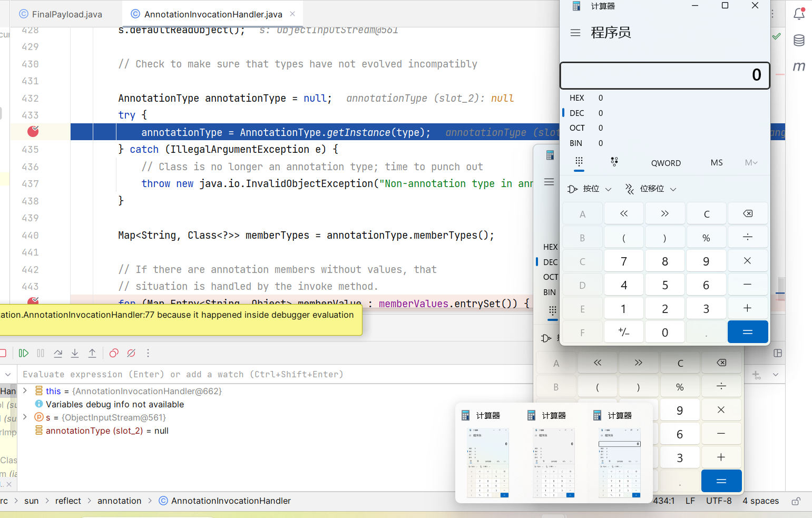Image resolution: width=812 pixels, height=518 pixels.
Task: Switch calculator to bit toggling keypad
Action: [x=614, y=162]
